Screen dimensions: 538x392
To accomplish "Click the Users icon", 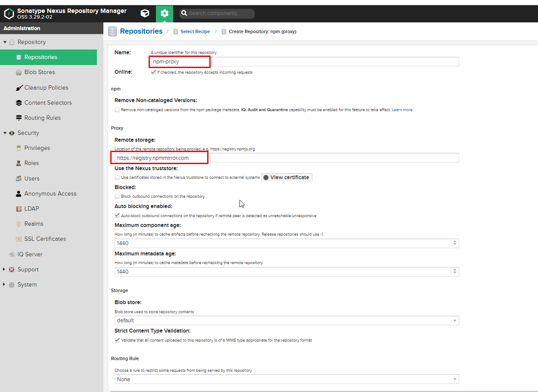I will click(19, 178).
